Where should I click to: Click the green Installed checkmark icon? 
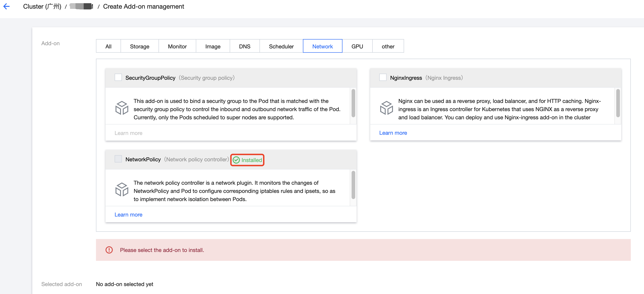point(236,160)
